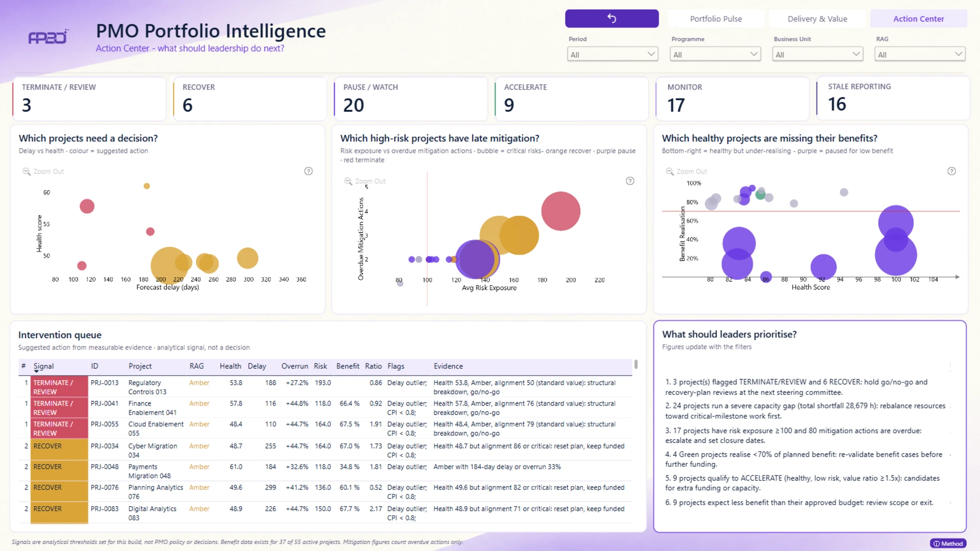Open help icon on project decision chart
The width and height of the screenshot is (980, 551).
coord(308,171)
